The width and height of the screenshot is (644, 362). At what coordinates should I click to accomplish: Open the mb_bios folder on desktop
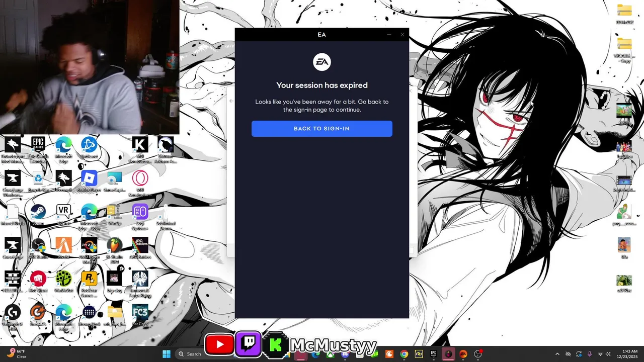pos(114,316)
